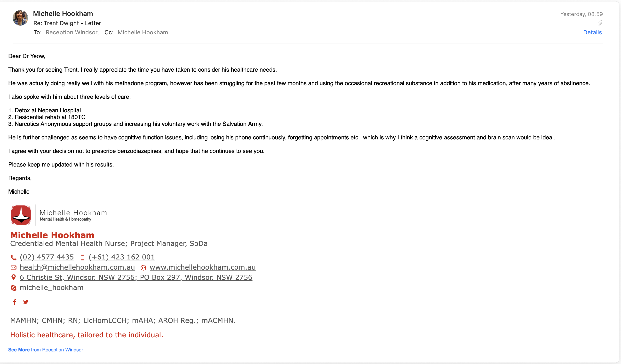Click the Reception Windsor recipient in To field
This screenshot has height=364, width=621.
pos(72,32)
